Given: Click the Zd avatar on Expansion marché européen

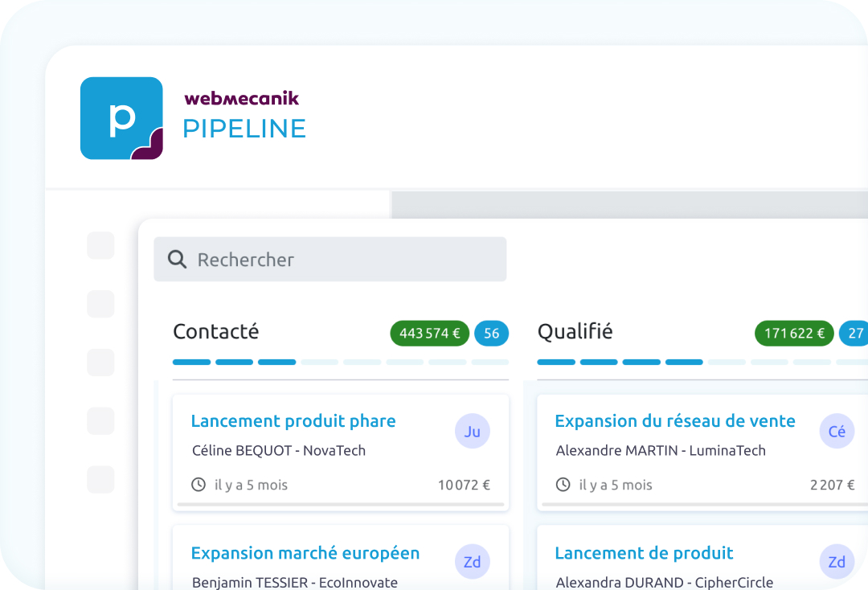Looking at the screenshot, I should pyautogui.click(x=473, y=562).
